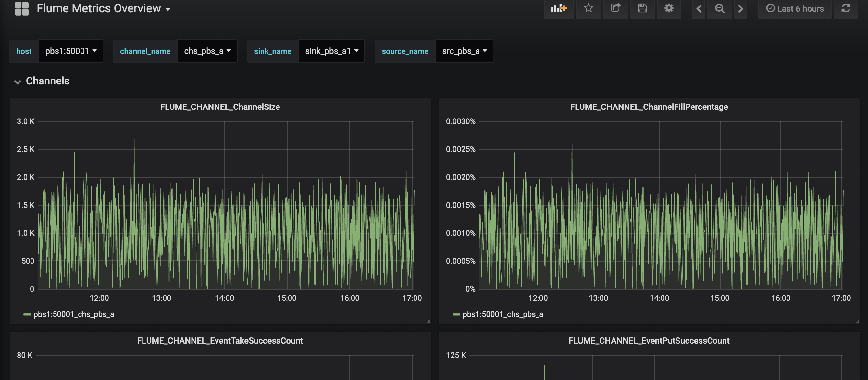Click ChannelFillPercentage legend color swatch
The height and width of the screenshot is (380, 868).
point(456,314)
